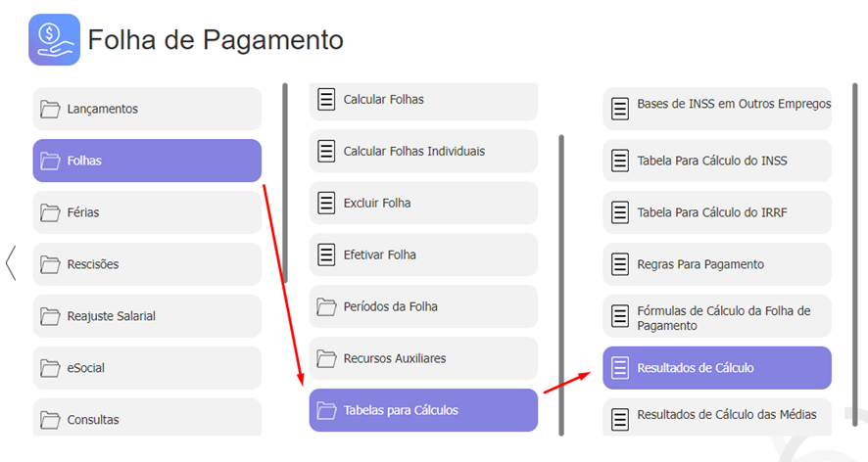Expand the Recursos Auxiliares folder
868x462 pixels.
423,358
